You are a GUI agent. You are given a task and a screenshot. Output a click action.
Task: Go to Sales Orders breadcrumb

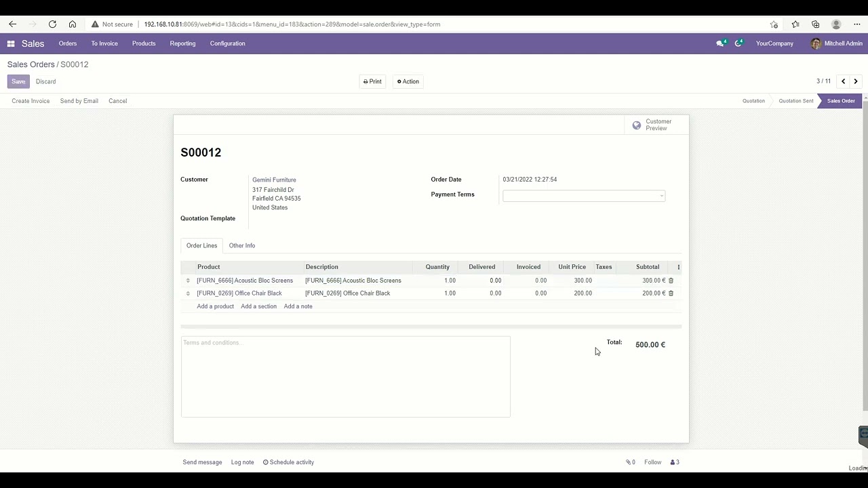31,64
